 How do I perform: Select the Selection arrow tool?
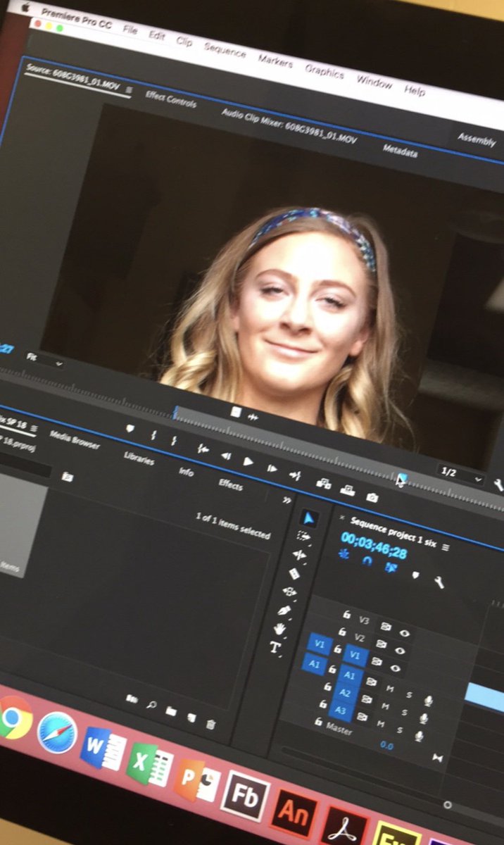pos(308,518)
